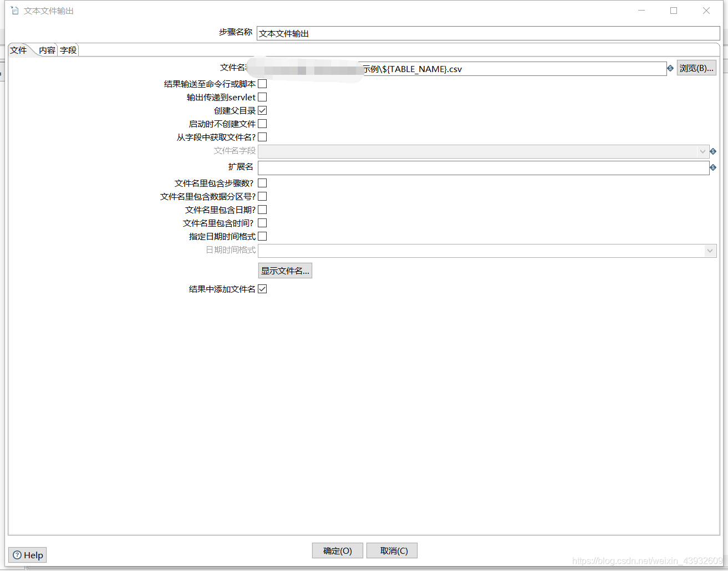Enable 文件名里包含日期? checkbox
This screenshot has width=728, height=571.
point(262,210)
